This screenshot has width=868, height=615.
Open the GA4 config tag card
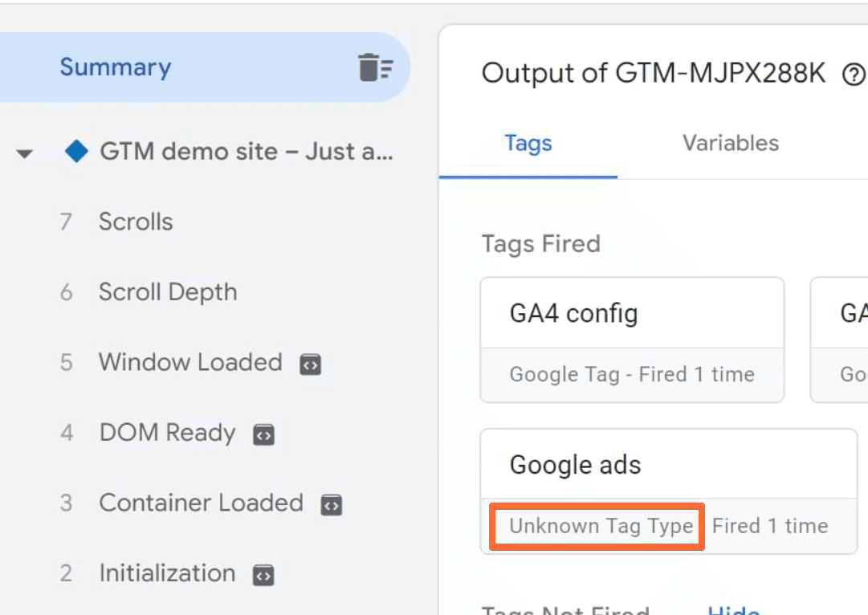click(x=632, y=339)
